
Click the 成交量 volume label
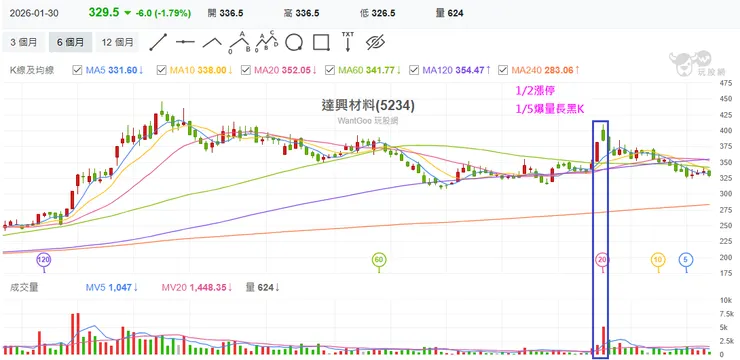point(24,287)
